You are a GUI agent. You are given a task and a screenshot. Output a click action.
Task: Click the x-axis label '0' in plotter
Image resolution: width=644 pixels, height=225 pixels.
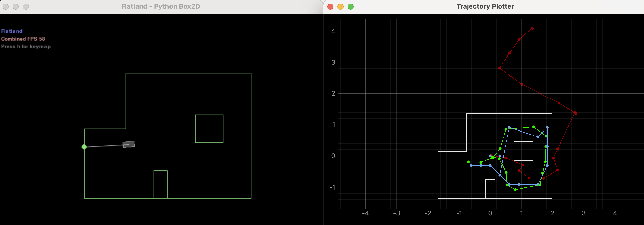click(490, 213)
